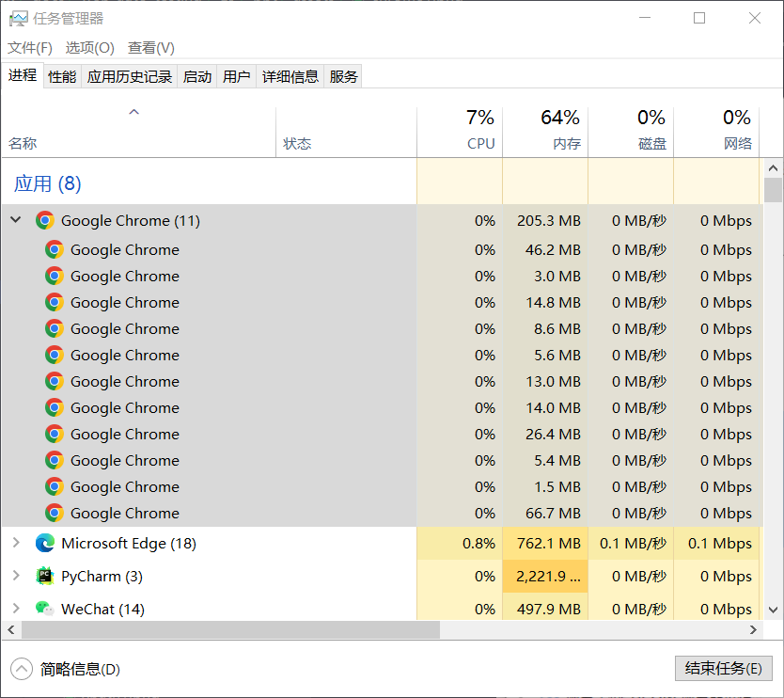The image size is (784, 698).
Task: Collapse to 简略信息 view using the circle arrow
Action: click(22, 669)
